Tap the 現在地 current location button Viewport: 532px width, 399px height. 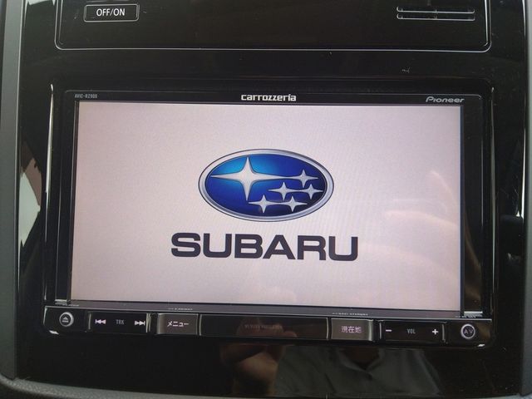pyautogui.click(x=351, y=329)
